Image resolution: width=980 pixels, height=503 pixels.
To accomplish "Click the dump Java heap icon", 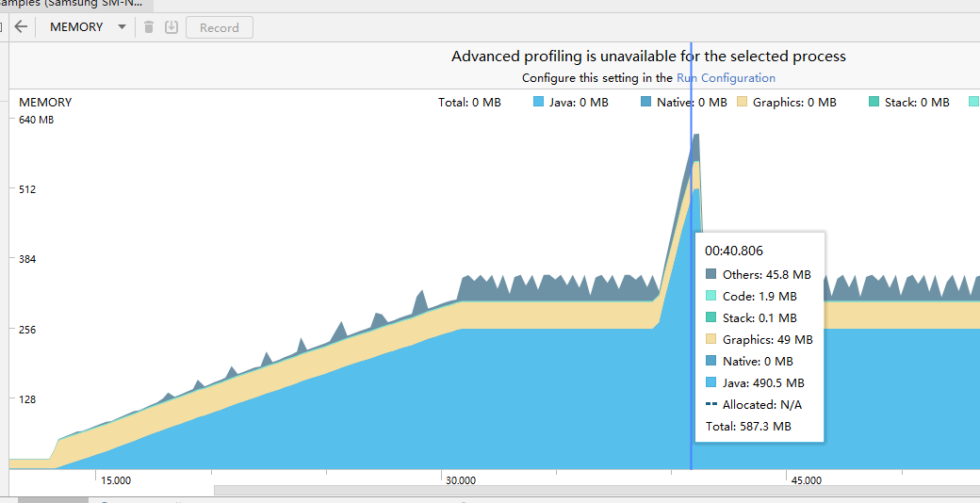I will [171, 27].
